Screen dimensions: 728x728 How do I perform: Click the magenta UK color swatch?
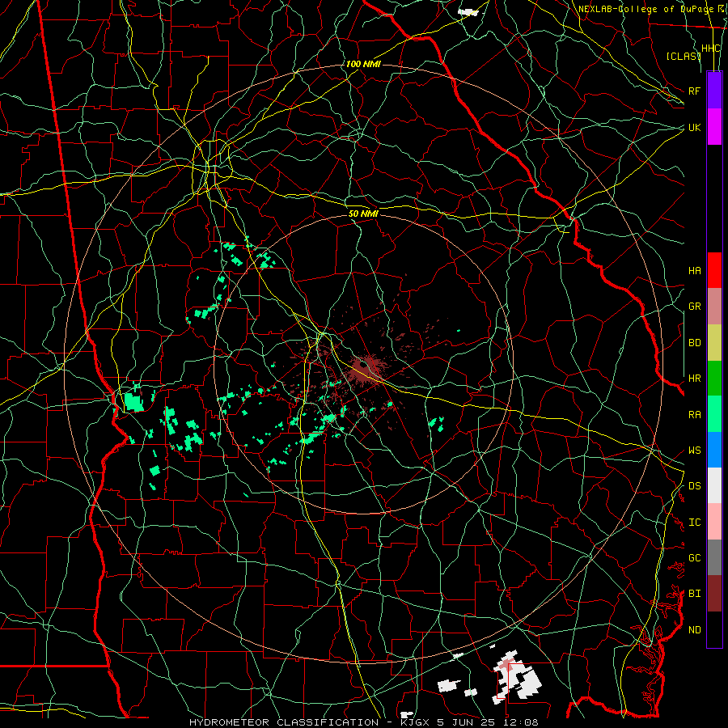pyautogui.click(x=714, y=127)
